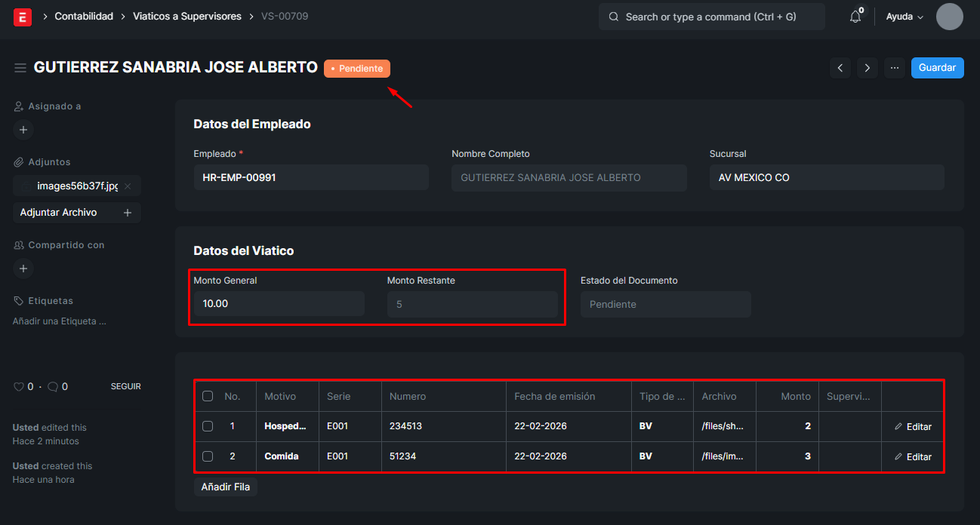Image resolution: width=980 pixels, height=525 pixels.
Task: Remove attachment images56b37f.jpg with X icon
Action: [128, 186]
